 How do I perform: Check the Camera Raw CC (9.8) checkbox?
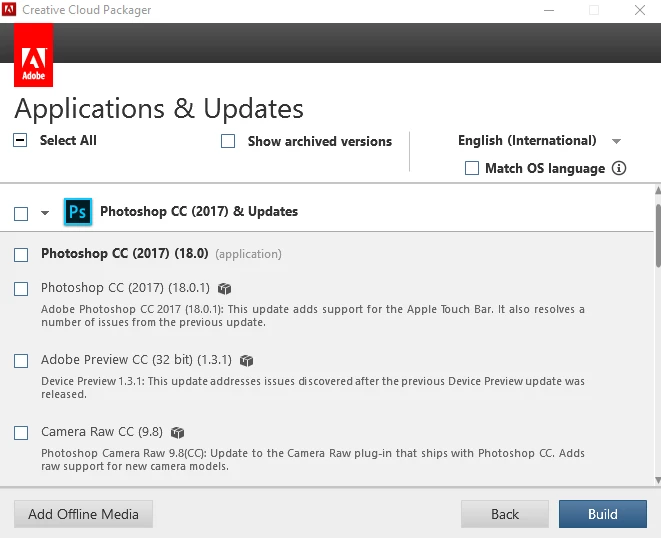(21, 433)
